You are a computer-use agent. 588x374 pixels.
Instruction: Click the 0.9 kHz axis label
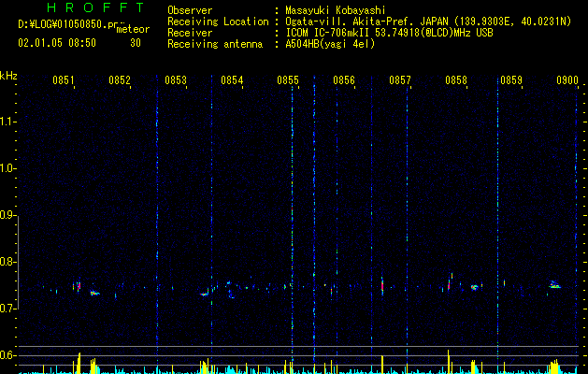[7, 215]
